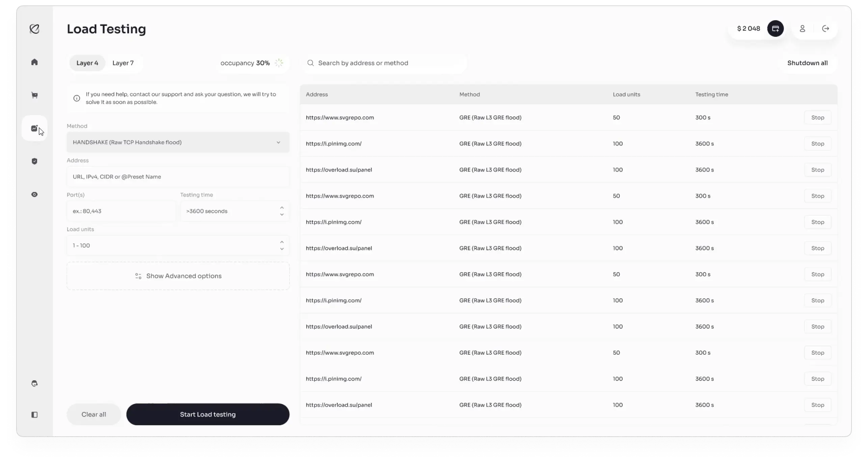Open the support chat icon near sidebar bottom
This screenshot has width=868, height=464.
pos(34,384)
